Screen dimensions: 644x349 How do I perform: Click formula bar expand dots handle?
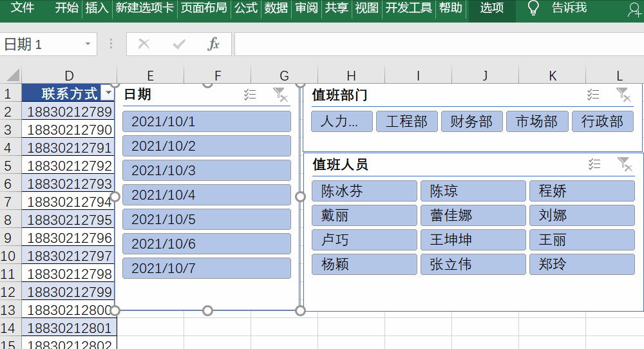111,44
